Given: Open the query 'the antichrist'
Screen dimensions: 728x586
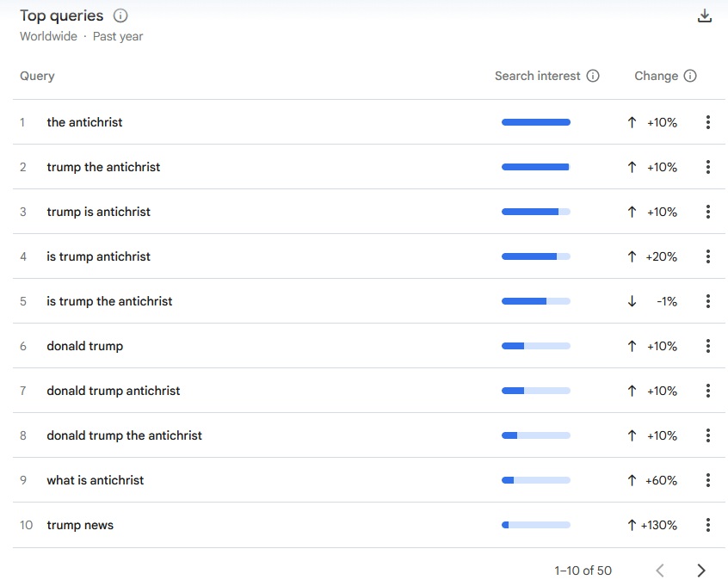Looking at the screenshot, I should [84, 122].
